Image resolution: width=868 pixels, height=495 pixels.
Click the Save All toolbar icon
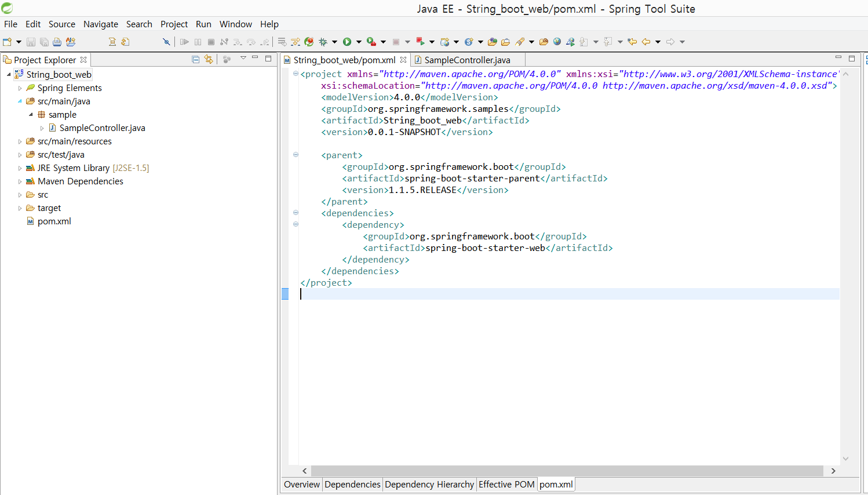[x=44, y=42]
